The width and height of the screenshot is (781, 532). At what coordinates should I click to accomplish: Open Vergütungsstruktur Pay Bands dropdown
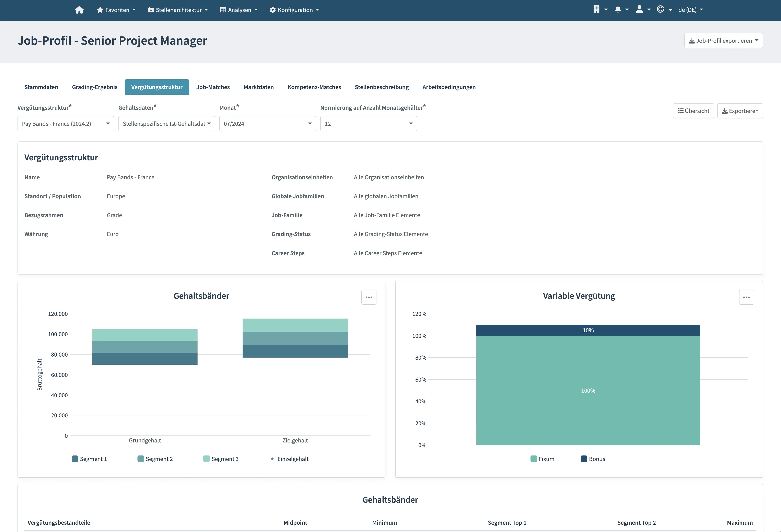(x=66, y=124)
